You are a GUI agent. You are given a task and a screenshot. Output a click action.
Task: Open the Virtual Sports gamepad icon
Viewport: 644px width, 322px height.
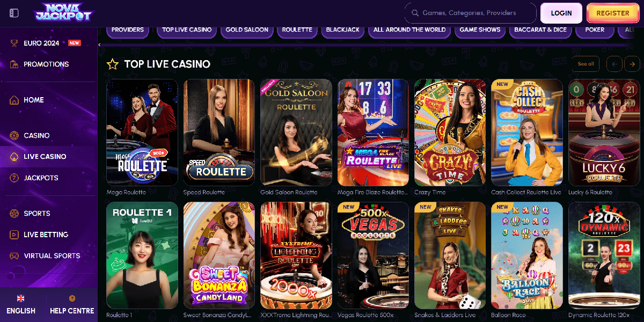pyautogui.click(x=14, y=256)
